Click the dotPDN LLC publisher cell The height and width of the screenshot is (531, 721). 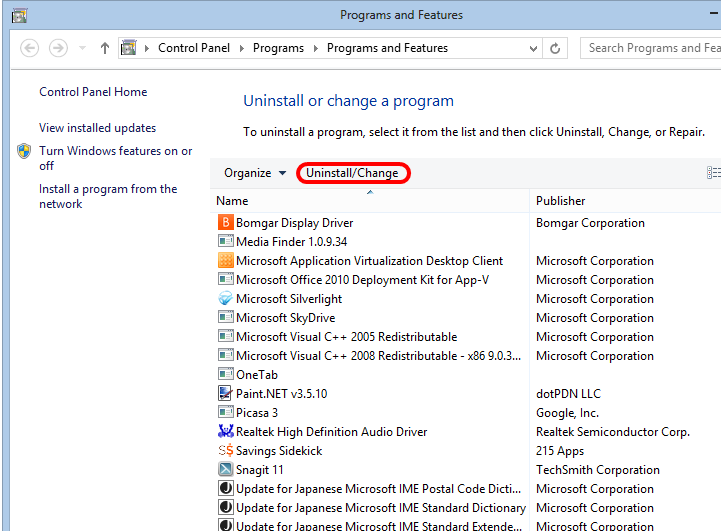568,394
